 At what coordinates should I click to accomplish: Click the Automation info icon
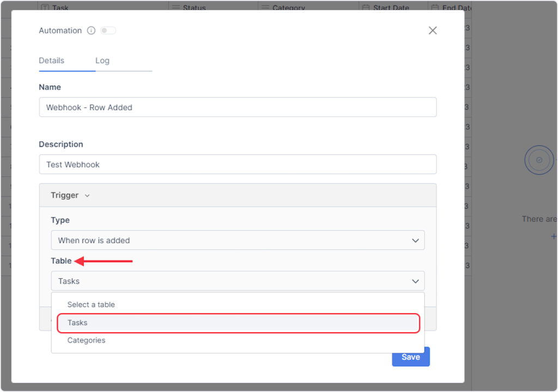(x=91, y=31)
